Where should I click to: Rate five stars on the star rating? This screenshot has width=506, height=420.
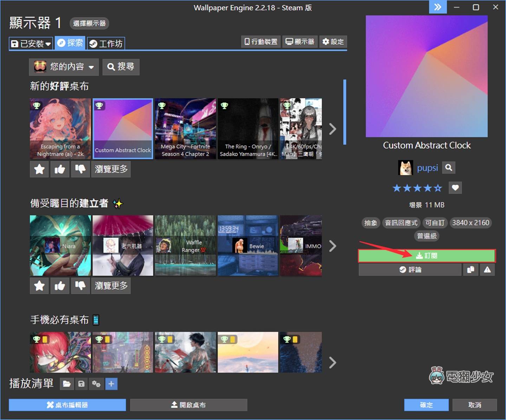(x=438, y=188)
